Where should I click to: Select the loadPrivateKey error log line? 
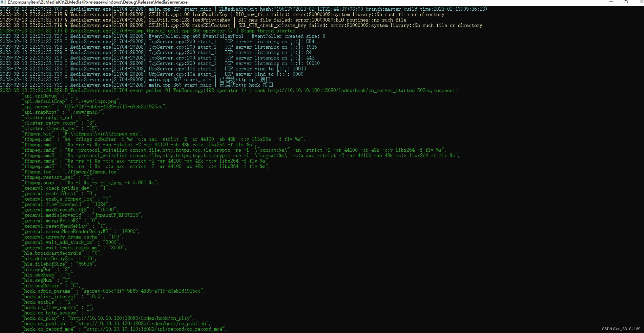203,20
